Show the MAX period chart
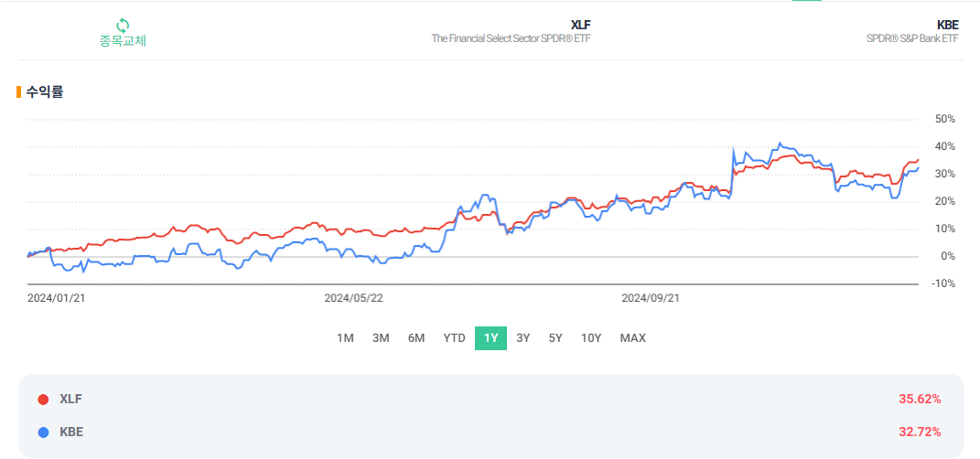 pos(632,338)
